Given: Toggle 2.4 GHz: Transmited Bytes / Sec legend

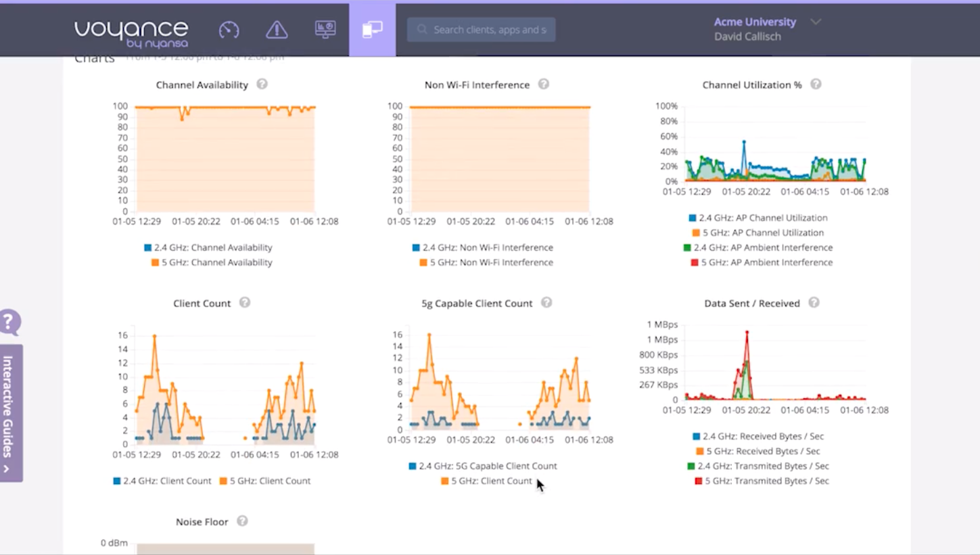Looking at the screenshot, I should (757, 466).
